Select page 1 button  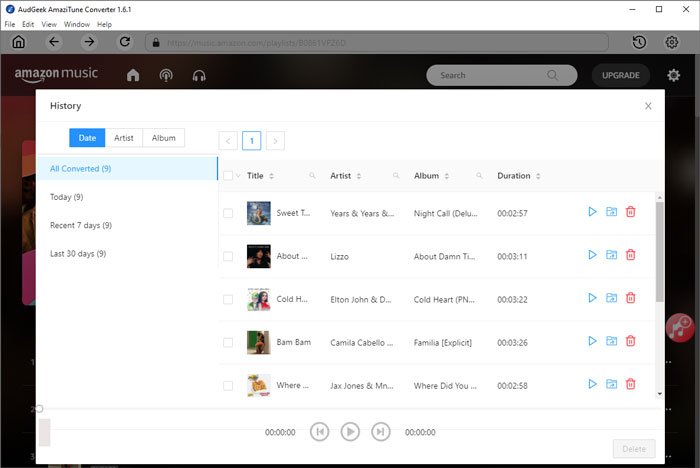coord(251,141)
